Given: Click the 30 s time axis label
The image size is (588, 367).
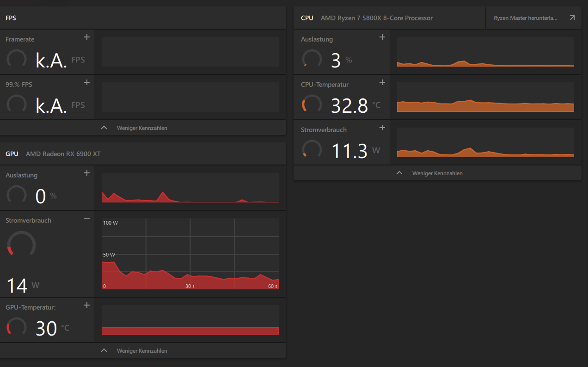Looking at the screenshot, I should coord(190,286).
